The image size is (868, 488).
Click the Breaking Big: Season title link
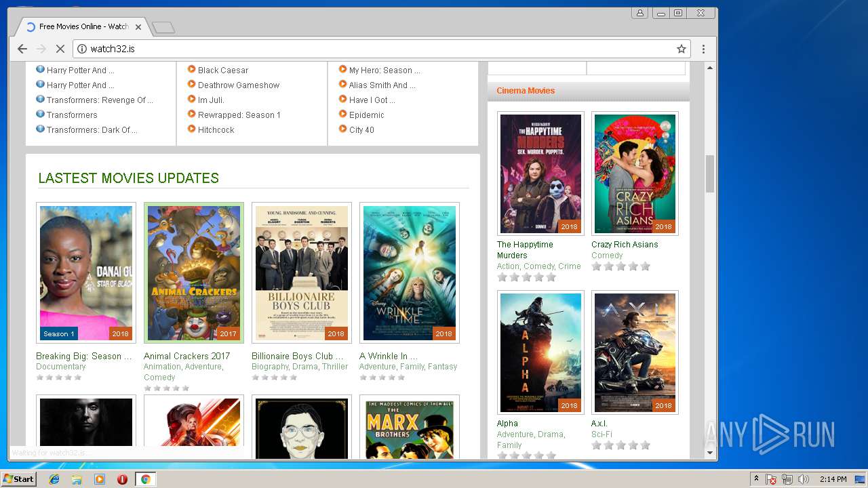pos(84,356)
